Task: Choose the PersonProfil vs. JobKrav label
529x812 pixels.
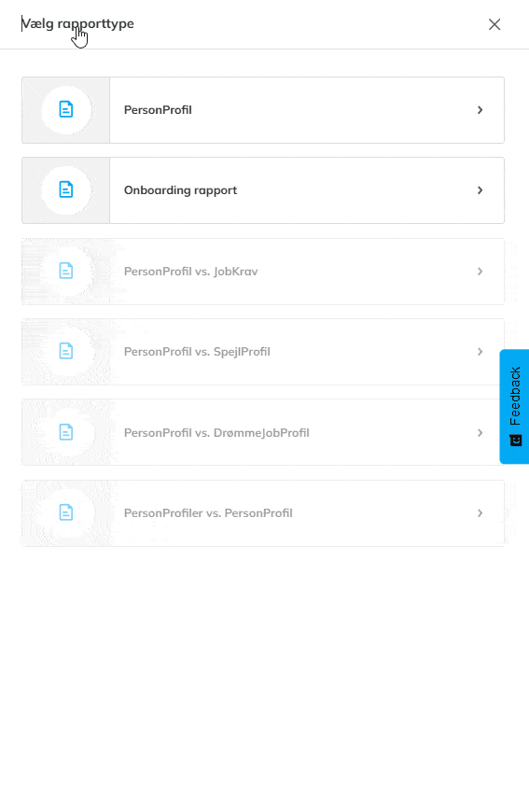Action: 190,272
